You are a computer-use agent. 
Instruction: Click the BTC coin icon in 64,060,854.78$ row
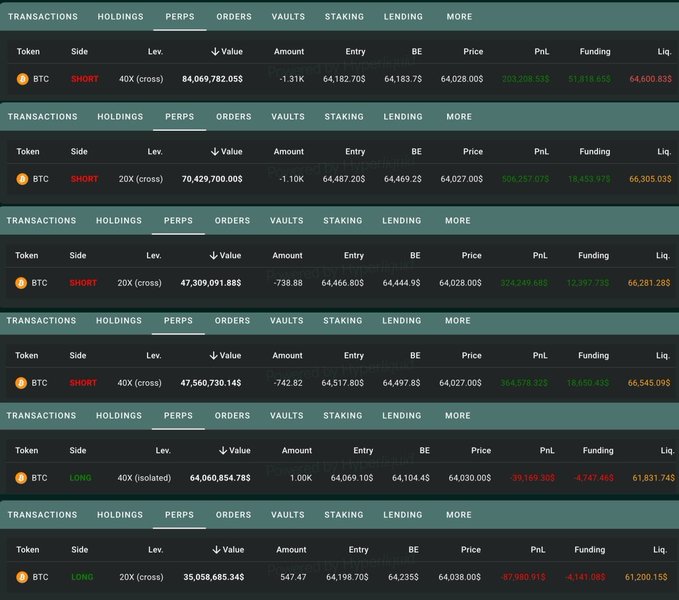(21, 478)
